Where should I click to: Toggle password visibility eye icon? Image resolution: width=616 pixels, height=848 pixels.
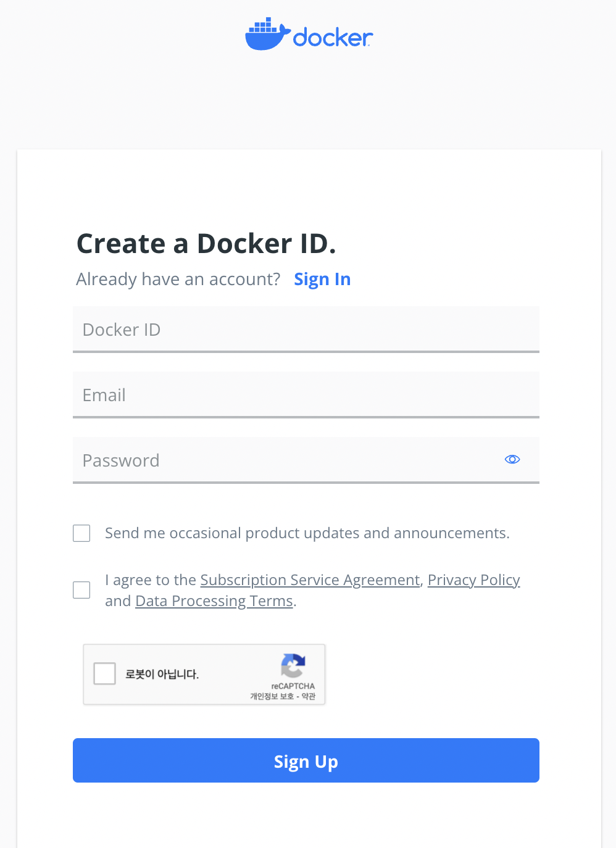(x=512, y=459)
